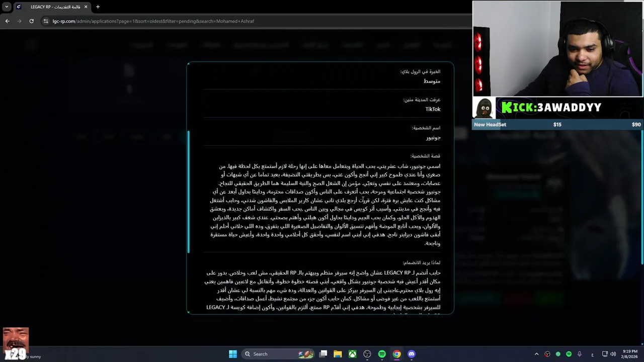Select the LEGACY RP browser tab

click(52, 7)
